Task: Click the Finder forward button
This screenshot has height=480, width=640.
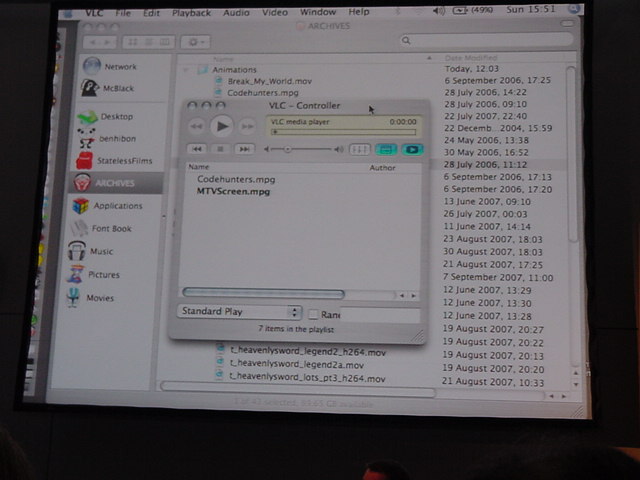Action: (108, 42)
